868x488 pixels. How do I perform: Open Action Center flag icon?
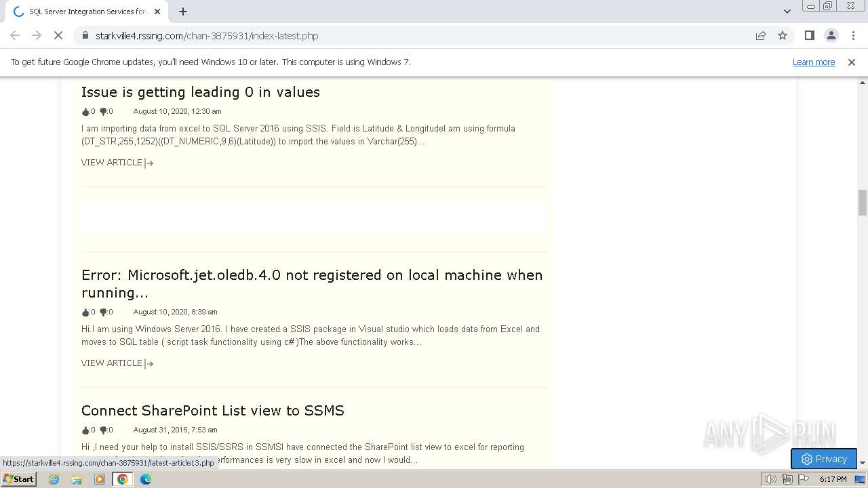coord(804,479)
